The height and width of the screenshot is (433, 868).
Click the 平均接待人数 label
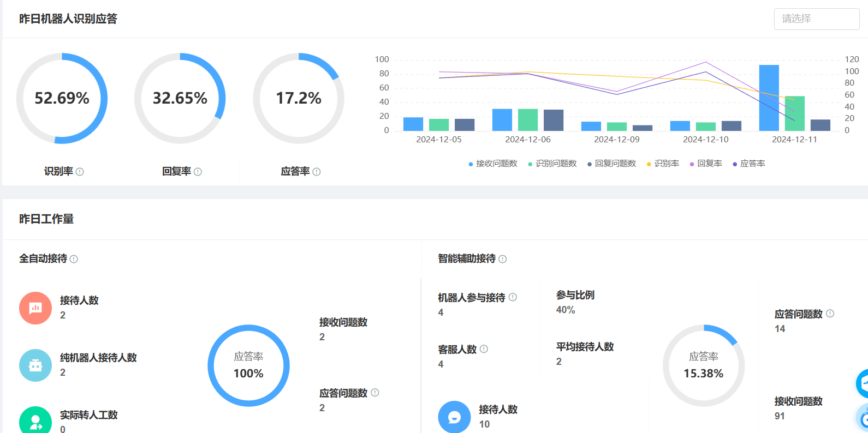585,347
